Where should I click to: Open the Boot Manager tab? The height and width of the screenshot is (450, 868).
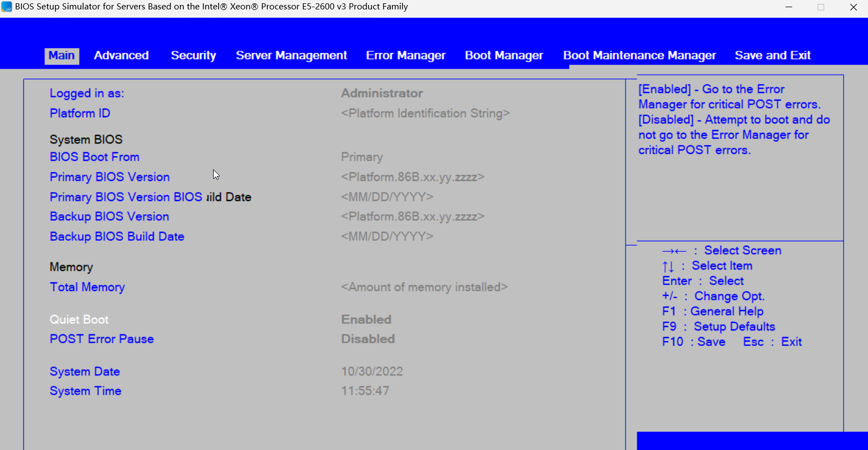(x=504, y=55)
